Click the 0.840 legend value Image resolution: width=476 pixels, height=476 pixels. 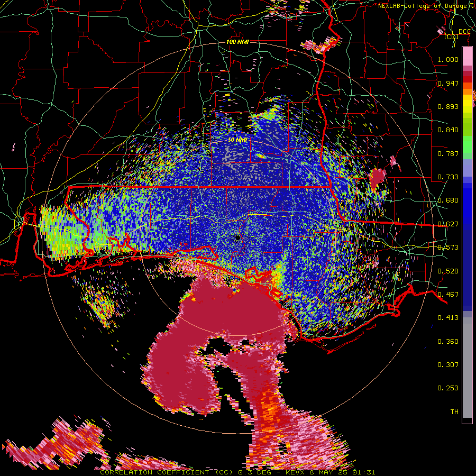[448, 130]
